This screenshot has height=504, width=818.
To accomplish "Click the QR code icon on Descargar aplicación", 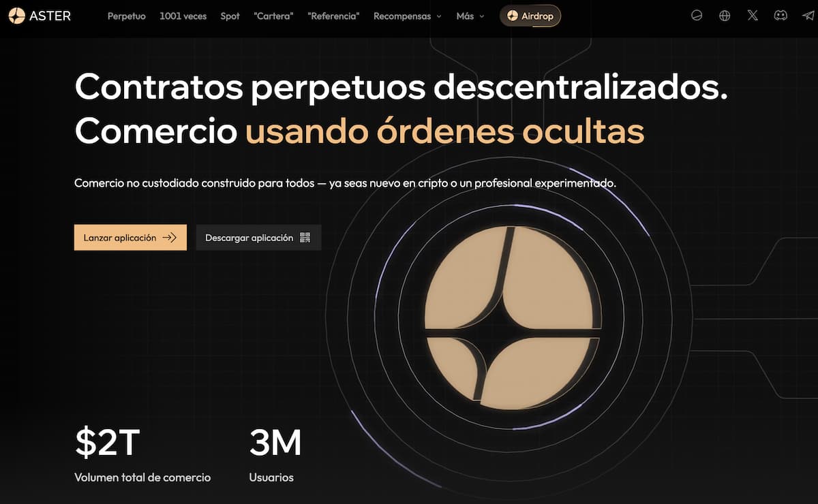I will click(x=305, y=238).
